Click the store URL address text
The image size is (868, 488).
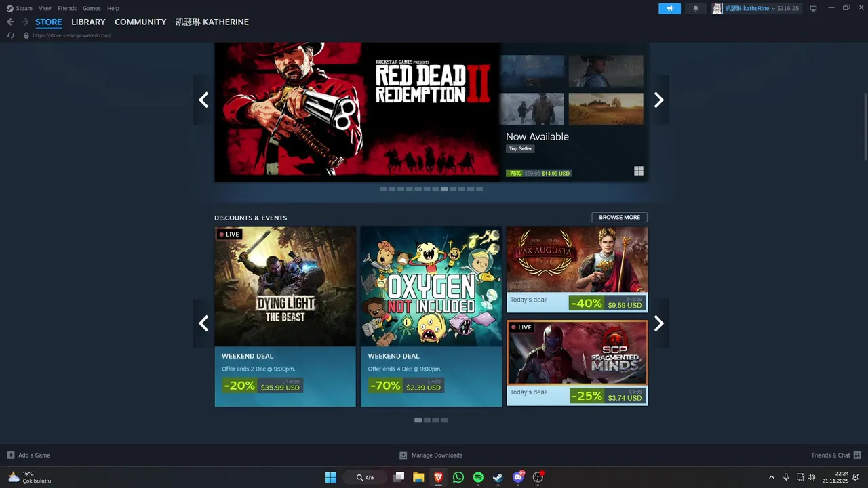click(71, 35)
